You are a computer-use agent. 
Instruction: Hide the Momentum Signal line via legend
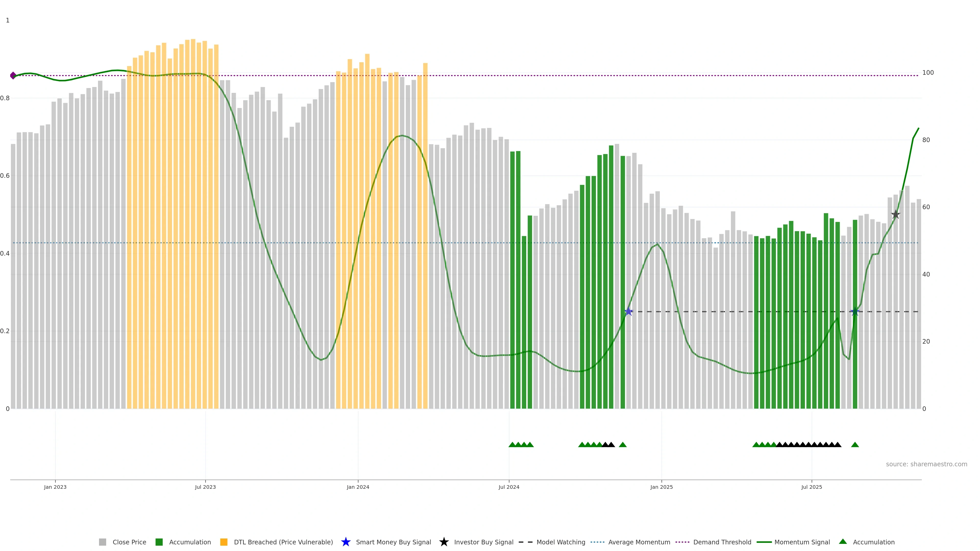tap(802, 542)
